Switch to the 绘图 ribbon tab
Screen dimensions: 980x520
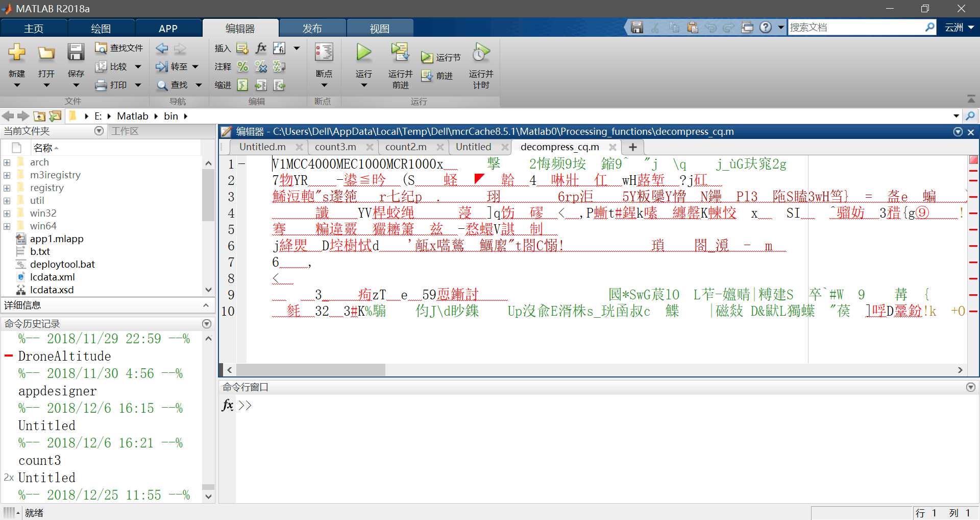pyautogui.click(x=101, y=29)
